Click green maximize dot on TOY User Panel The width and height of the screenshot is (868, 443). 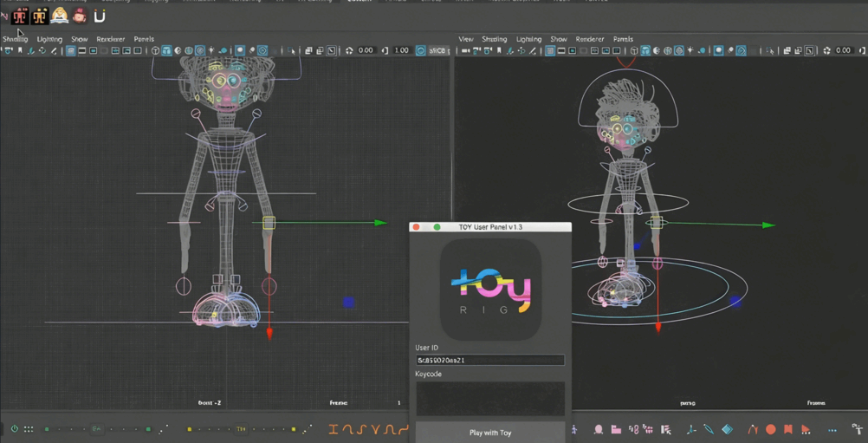[x=437, y=227]
